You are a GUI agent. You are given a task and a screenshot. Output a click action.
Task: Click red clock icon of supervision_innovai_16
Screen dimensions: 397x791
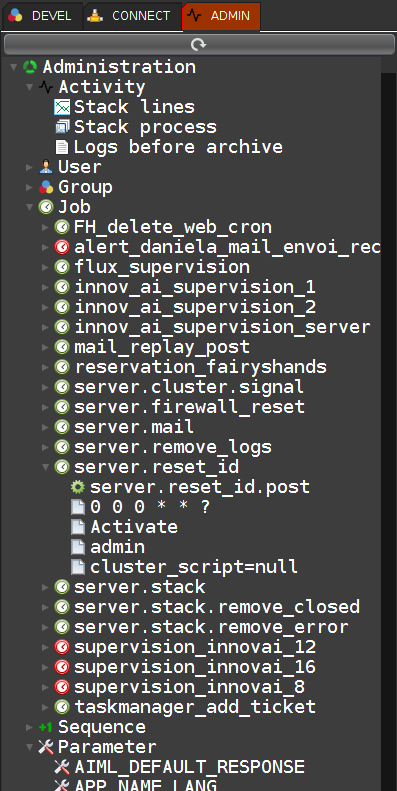pyautogui.click(x=62, y=667)
